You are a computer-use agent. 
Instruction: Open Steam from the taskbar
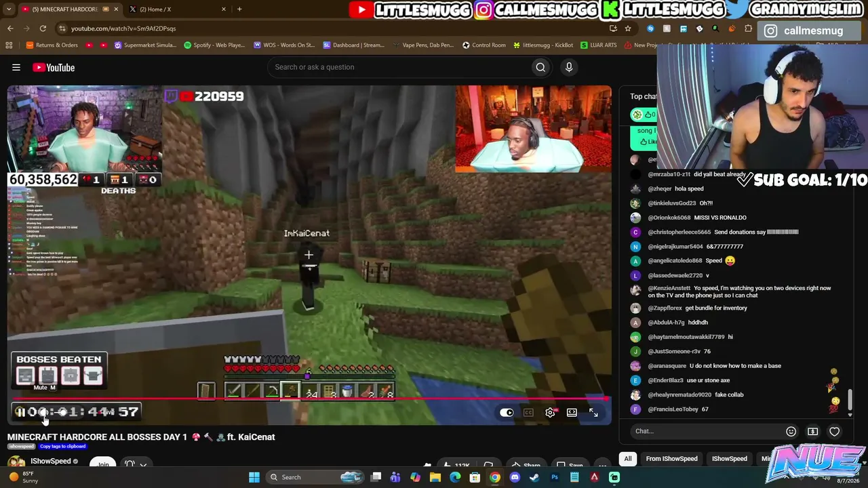coord(534,477)
